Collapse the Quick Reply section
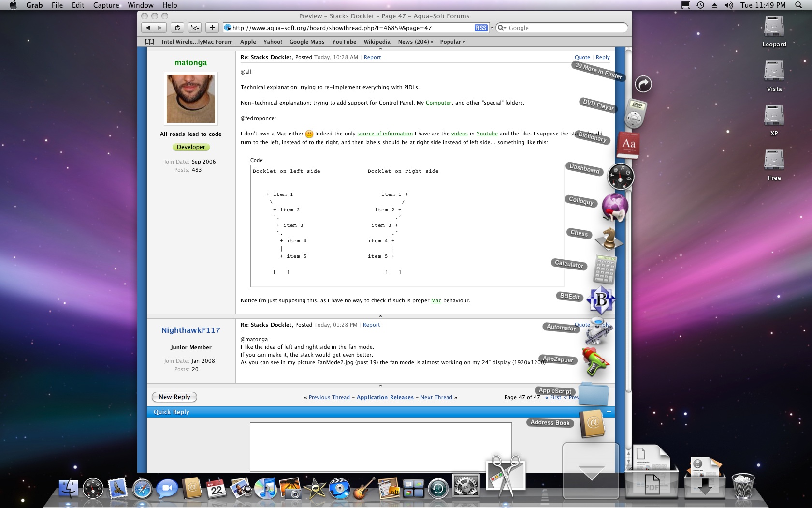 pos(609,412)
